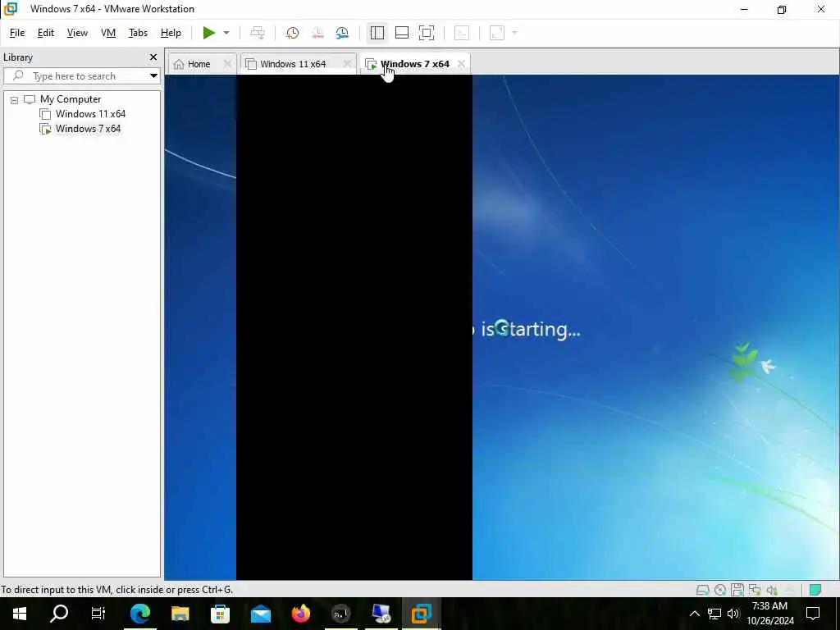Click the console view toolbar icon
840x630 pixels.
point(461,33)
